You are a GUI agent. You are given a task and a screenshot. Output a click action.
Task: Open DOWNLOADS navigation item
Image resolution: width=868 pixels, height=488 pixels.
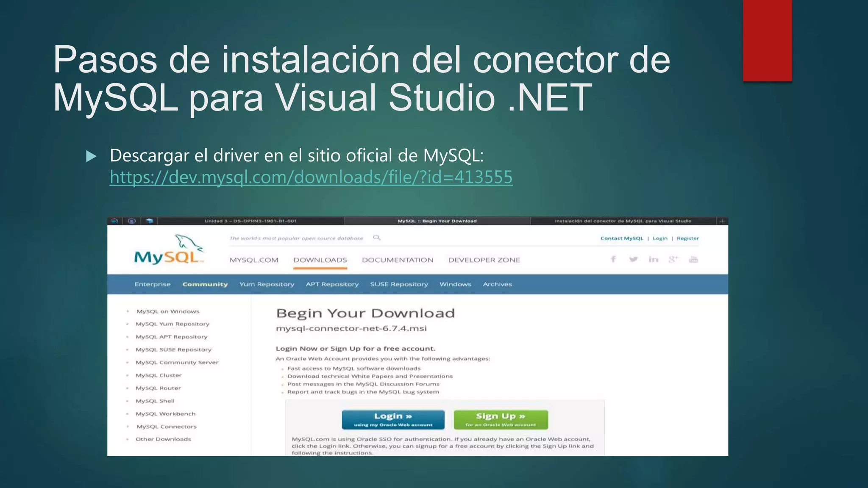(x=320, y=260)
